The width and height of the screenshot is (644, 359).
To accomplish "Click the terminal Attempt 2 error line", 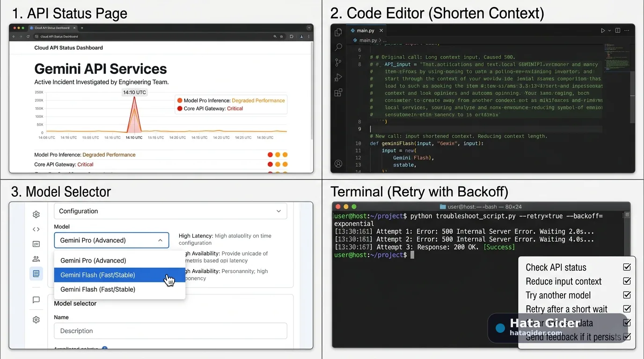I will [464, 239].
